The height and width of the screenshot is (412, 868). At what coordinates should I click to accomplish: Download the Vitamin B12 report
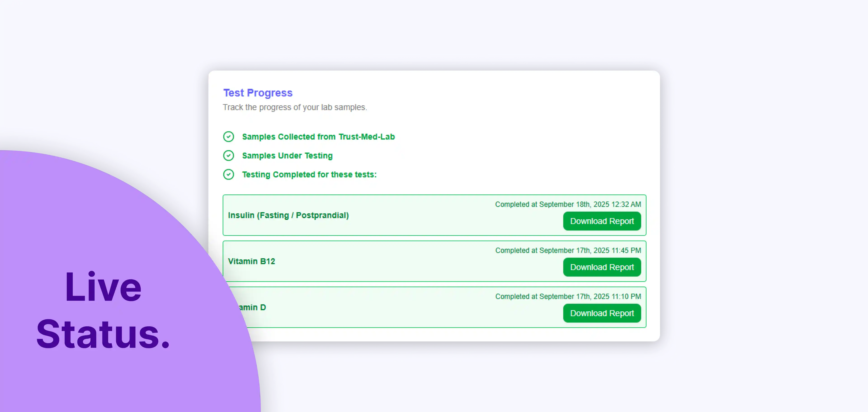tap(602, 267)
